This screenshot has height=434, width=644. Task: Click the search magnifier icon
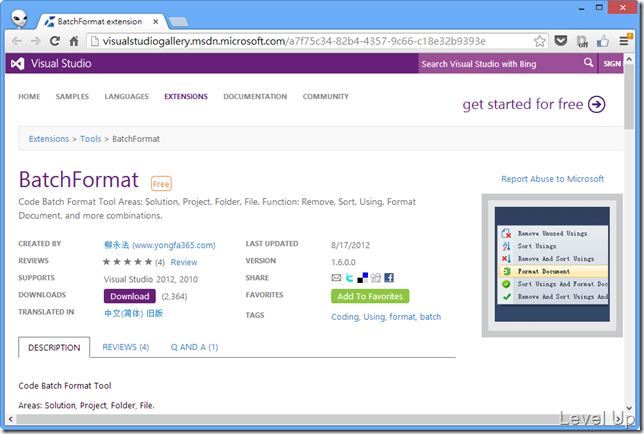589,63
